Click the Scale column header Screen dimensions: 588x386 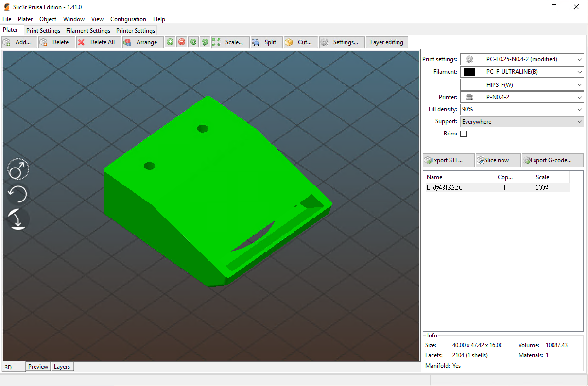pos(542,177)
